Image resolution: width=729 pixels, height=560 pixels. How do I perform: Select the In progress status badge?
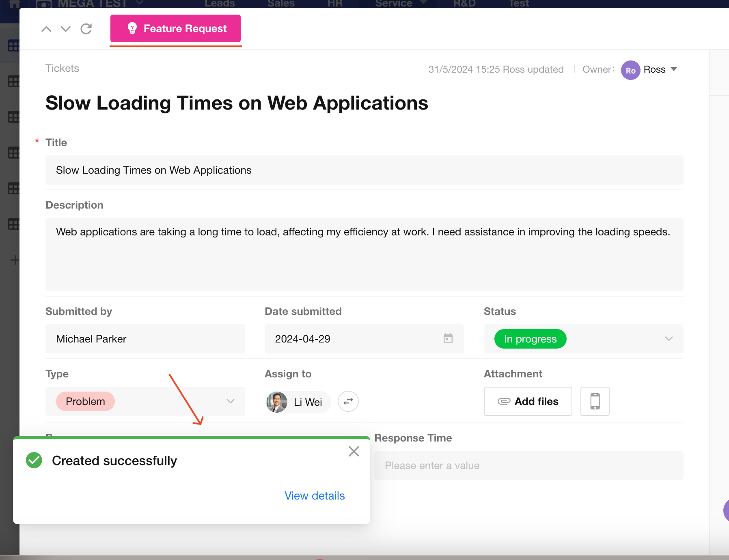pyautogui.click(x=530, y=339)
